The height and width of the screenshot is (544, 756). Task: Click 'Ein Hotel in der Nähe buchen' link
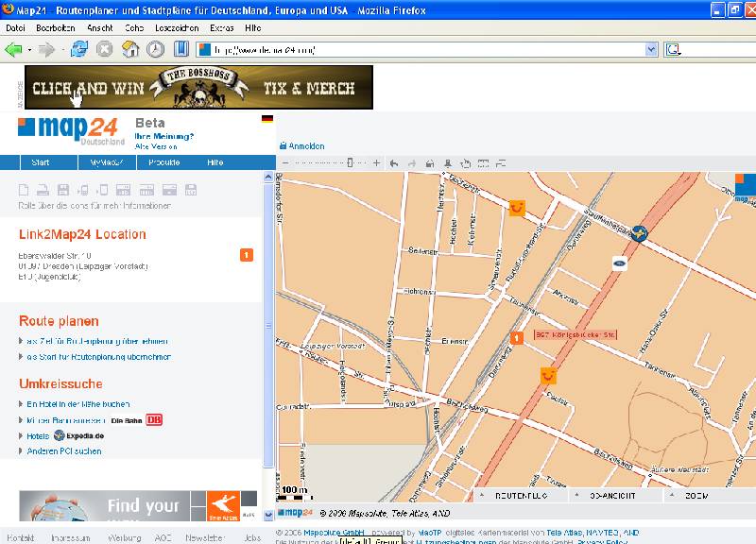pos(78,403)
